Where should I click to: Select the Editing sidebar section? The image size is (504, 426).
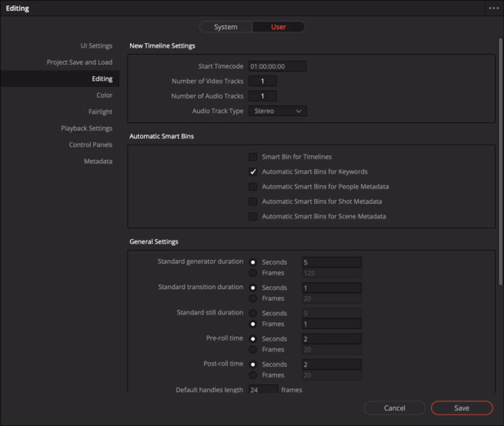60,79
